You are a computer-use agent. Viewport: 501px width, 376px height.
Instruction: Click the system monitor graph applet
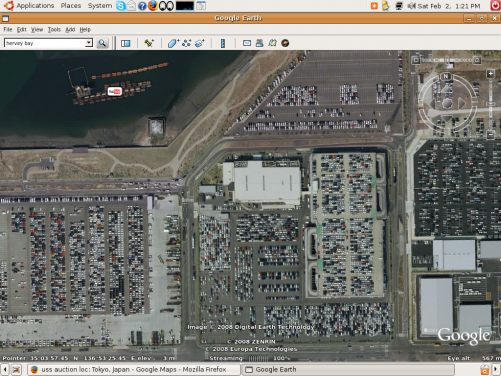[x=185, y=6]
